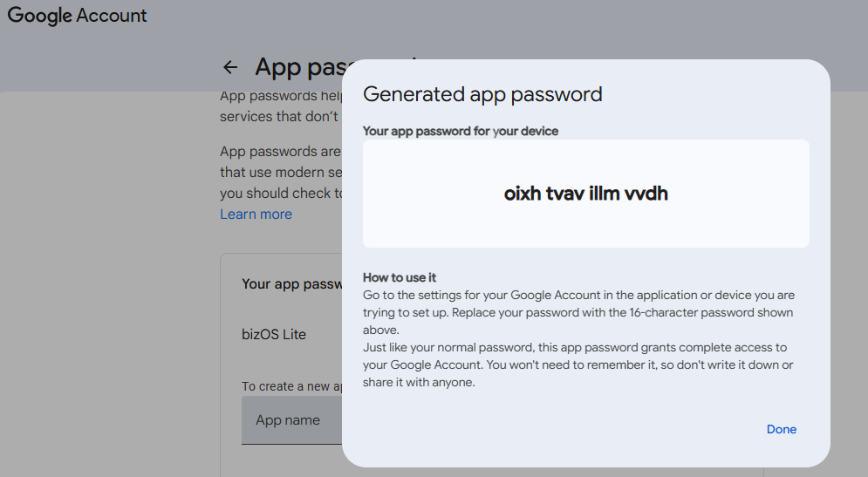Select the bizOS Lite app password entry
Image resolution: width=868 pixels, height=477 pixels.
coord(274,334)
